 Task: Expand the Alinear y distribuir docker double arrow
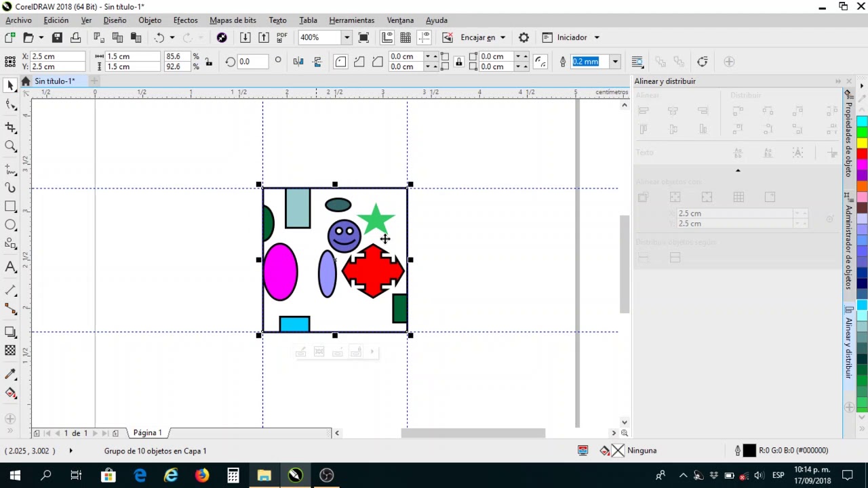(x=838, y=81)
